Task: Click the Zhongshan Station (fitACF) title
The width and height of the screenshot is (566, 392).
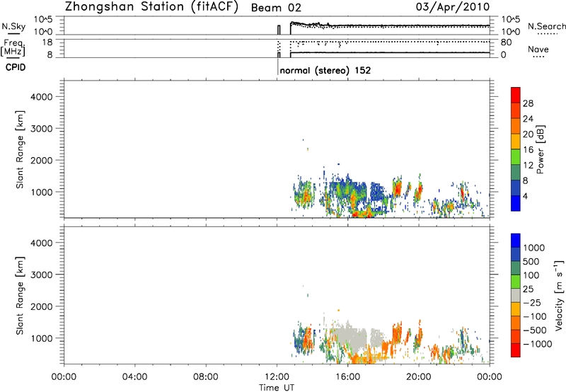Action: pyautogui.click(x=151, y=6)
